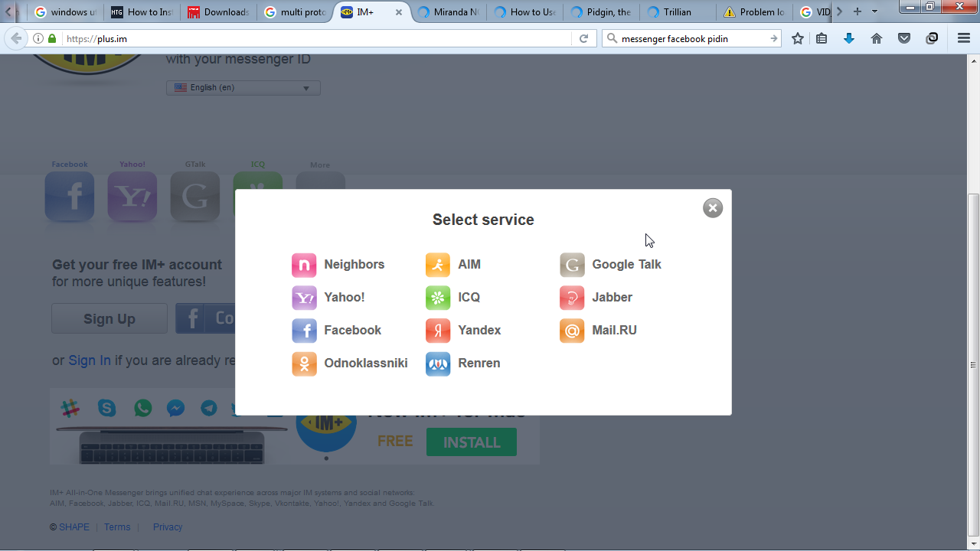Open the Downloads panel arrow

[849, 38]
